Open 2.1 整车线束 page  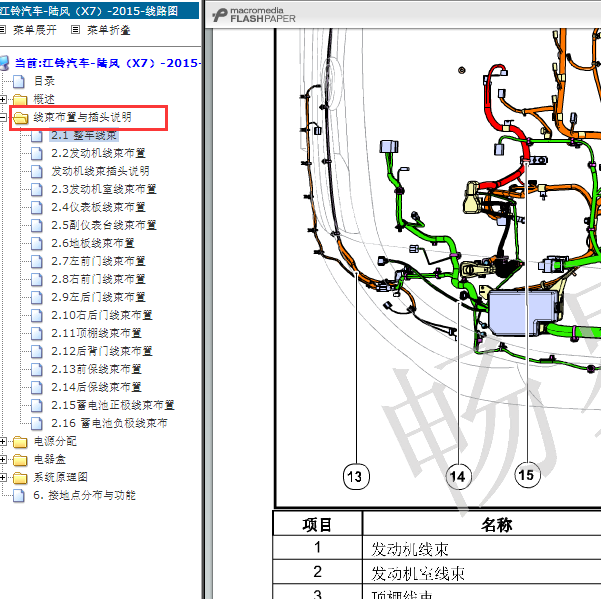coord(84,135)
